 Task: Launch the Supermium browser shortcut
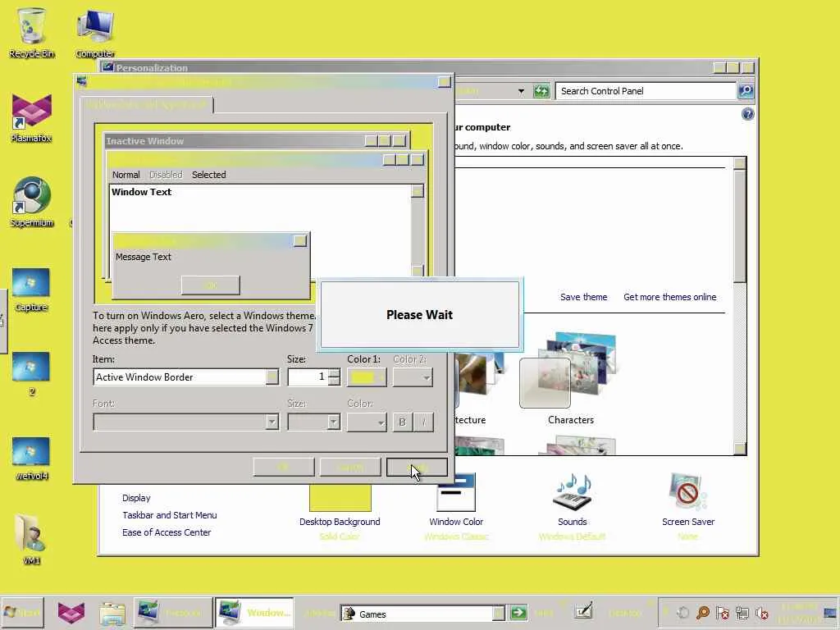pyautogui.click(x=32, y=203)
